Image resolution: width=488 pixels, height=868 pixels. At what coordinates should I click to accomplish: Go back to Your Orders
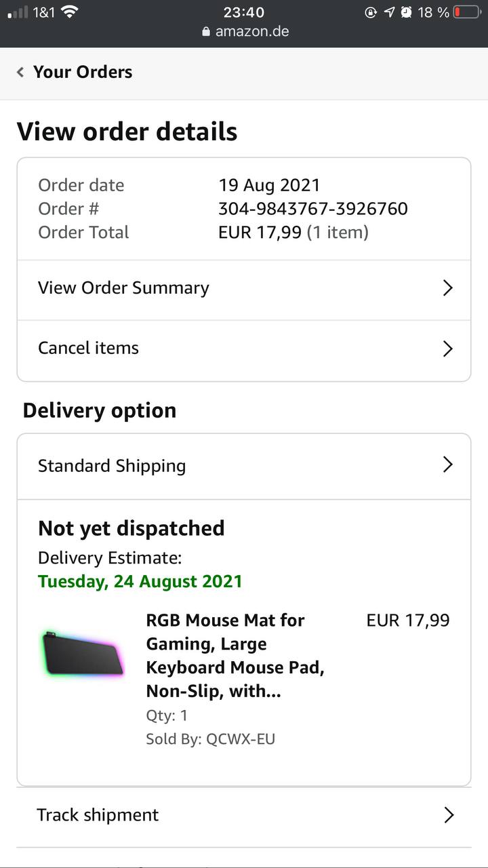tap(83, 72)
